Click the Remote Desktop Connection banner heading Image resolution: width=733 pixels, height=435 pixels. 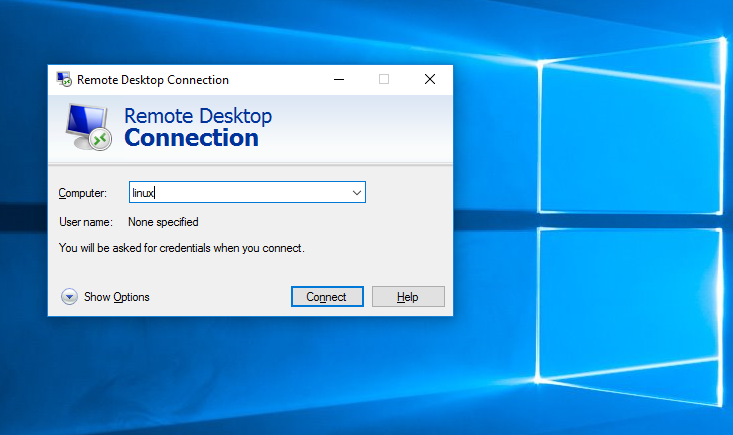point(198,127)
